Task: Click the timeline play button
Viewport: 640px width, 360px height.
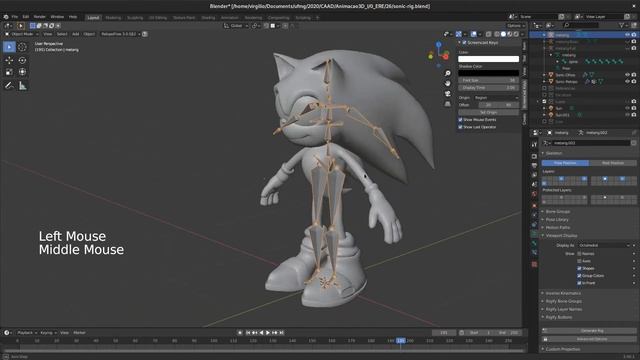Action: [268, 333]
